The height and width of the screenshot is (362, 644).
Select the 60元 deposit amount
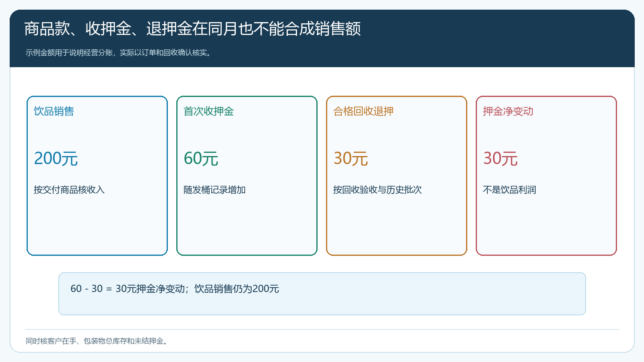pyautogui.click(x=201, y=158)
